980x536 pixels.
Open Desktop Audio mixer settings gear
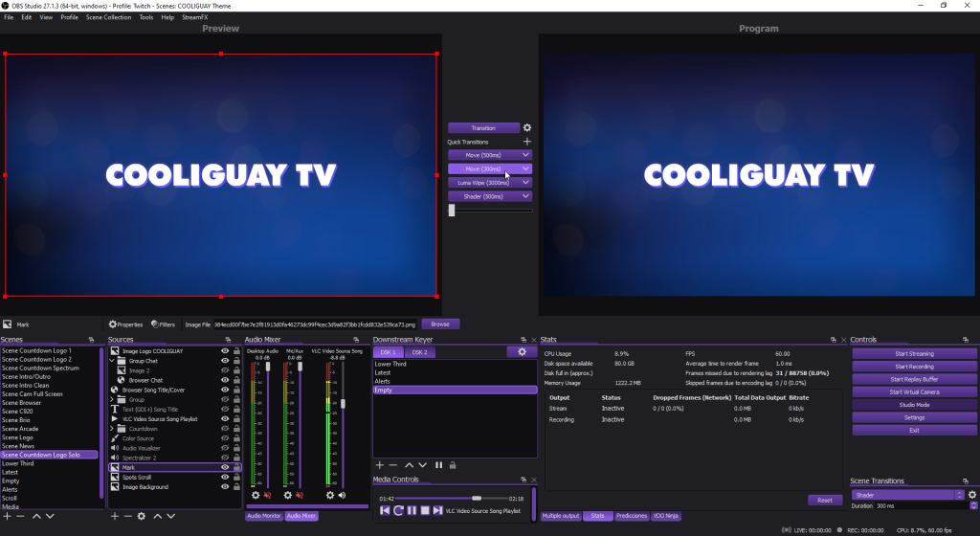[256, 495]
